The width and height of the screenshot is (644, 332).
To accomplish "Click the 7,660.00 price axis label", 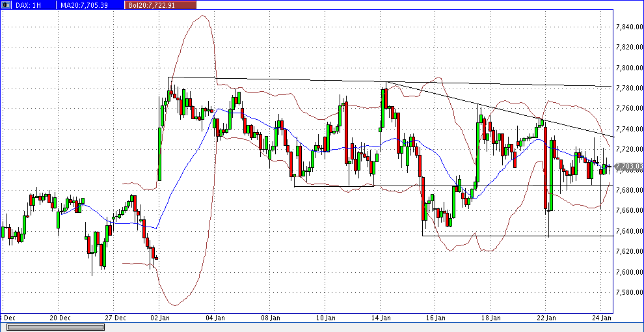I will tap(629, 211).
